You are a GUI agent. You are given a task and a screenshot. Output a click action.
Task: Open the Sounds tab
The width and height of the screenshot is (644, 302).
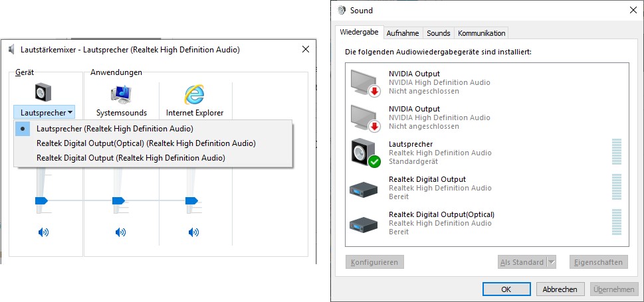coord(438,33)
